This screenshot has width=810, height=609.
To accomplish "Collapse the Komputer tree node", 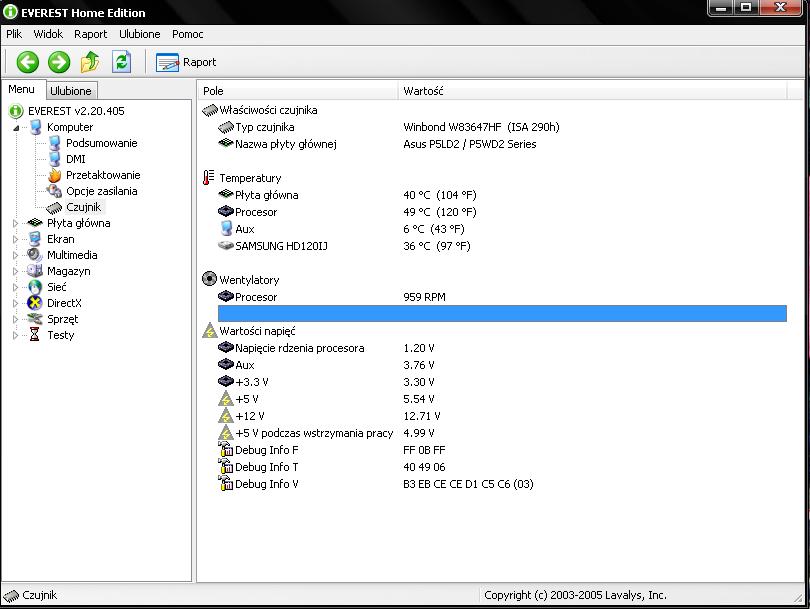I will coord(16,128).
